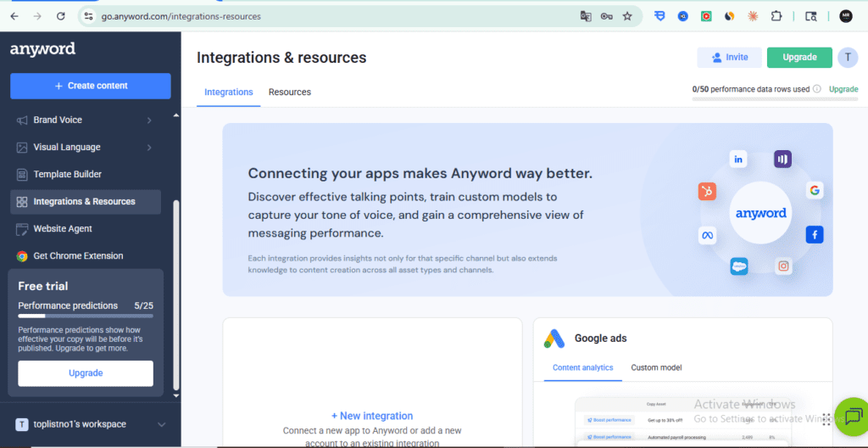Click the password key icon in address bar

(606, 17)
